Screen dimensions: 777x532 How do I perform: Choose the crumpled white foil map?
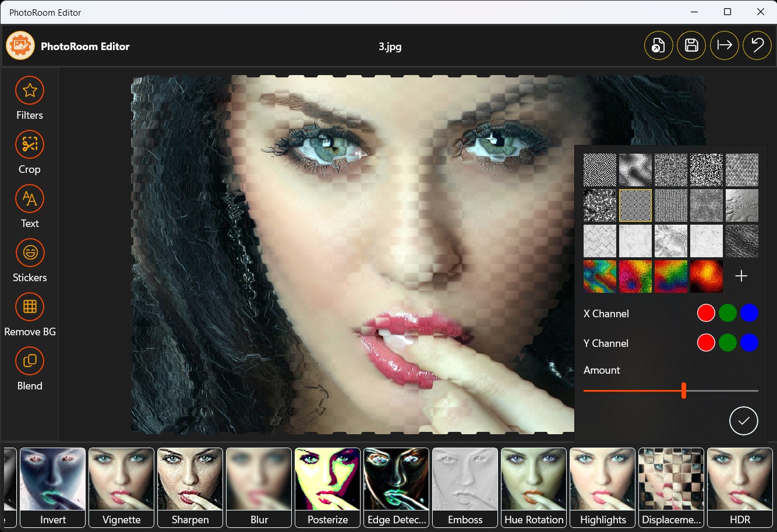click(671, 241)
